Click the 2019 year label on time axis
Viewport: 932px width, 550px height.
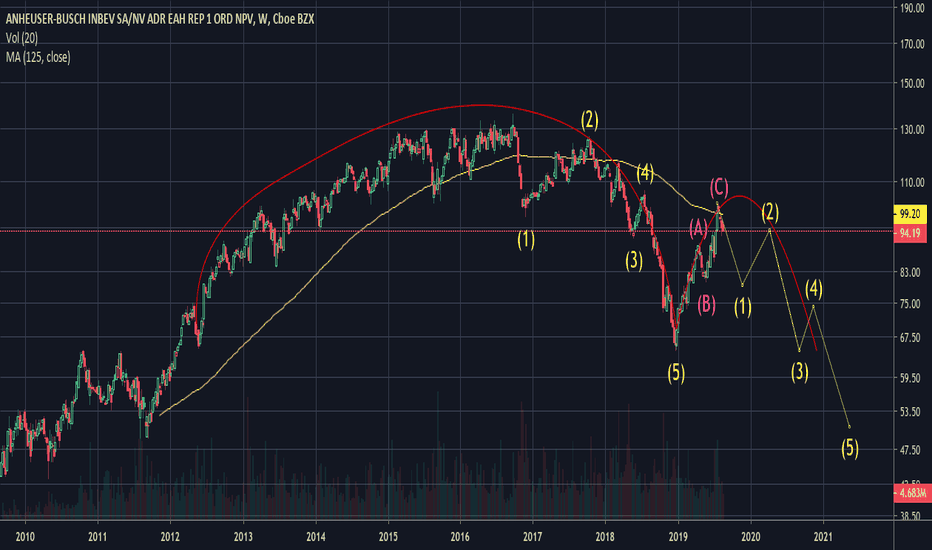coord(678,537)
